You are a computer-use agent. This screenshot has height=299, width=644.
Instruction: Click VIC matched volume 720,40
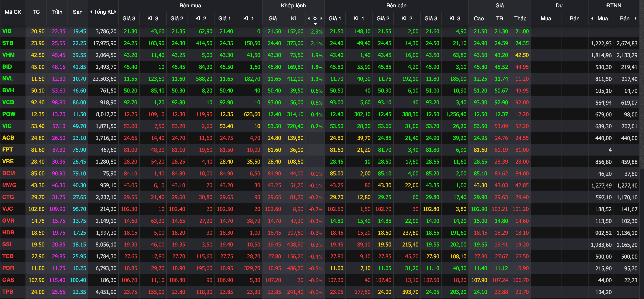point(295,126)
